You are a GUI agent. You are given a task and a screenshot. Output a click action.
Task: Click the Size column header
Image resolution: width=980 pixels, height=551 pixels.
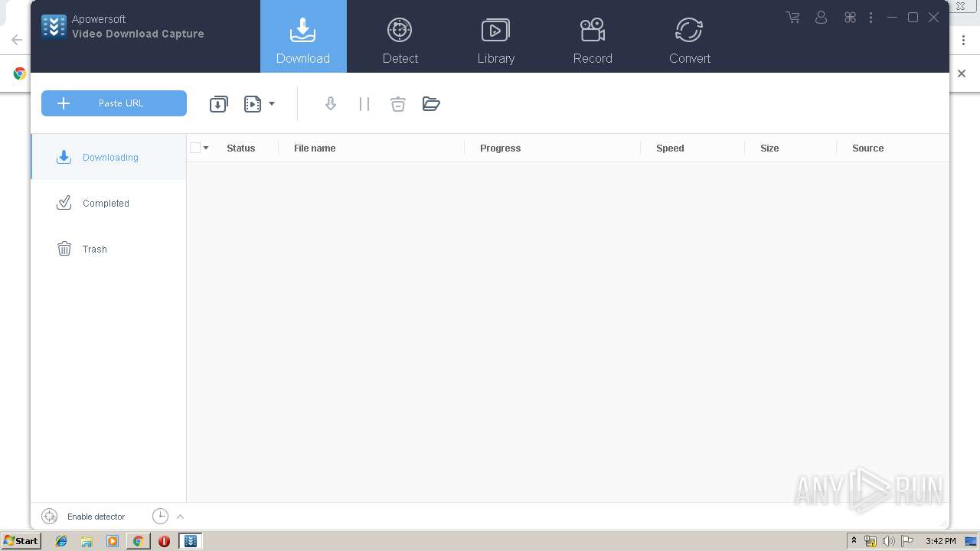click(x=769, y=148)
